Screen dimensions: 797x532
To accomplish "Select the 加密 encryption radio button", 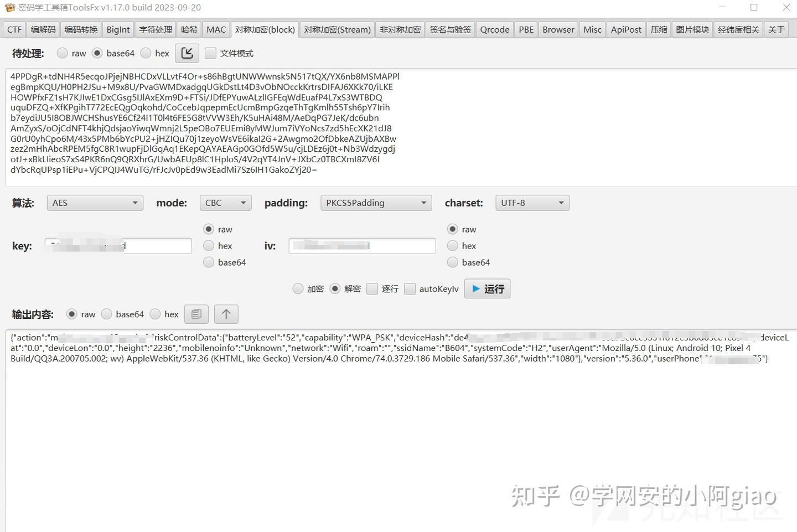I will [x=298, y=288].
